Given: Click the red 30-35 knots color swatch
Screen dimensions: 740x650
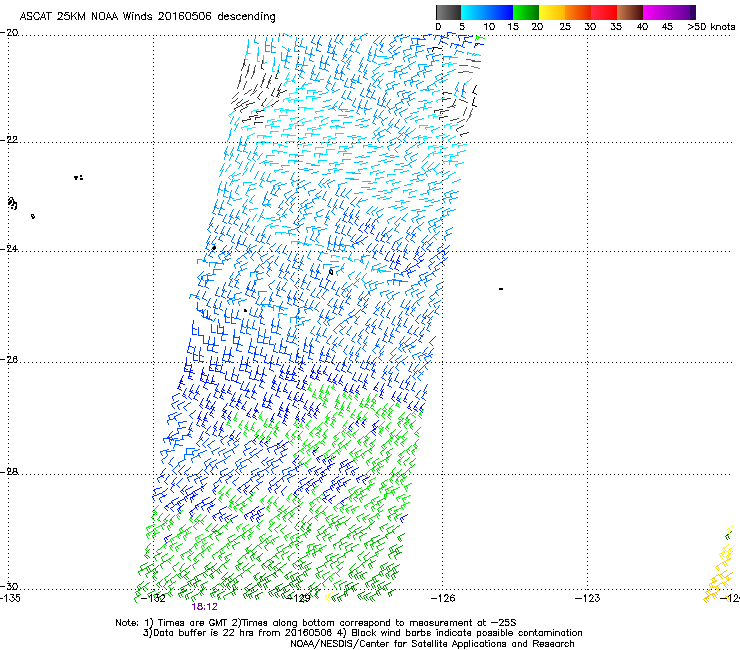Looking at the screenshot, I should click(604, 12).
